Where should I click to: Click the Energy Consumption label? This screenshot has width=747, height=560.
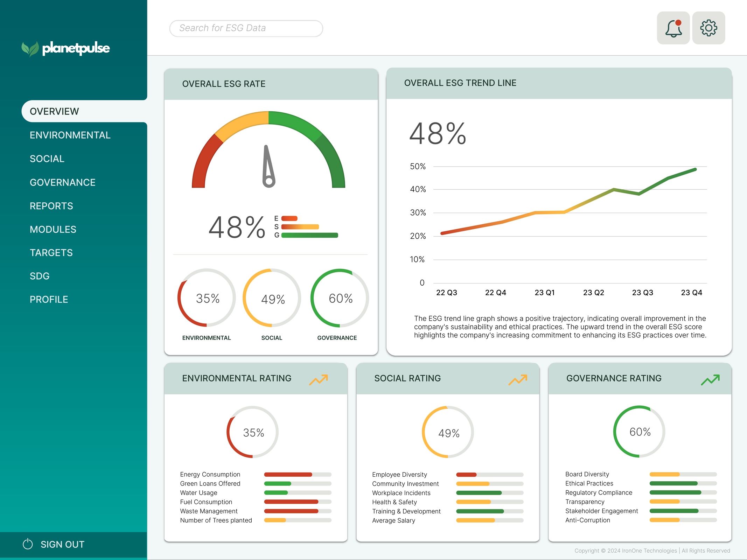click(210, 475)
